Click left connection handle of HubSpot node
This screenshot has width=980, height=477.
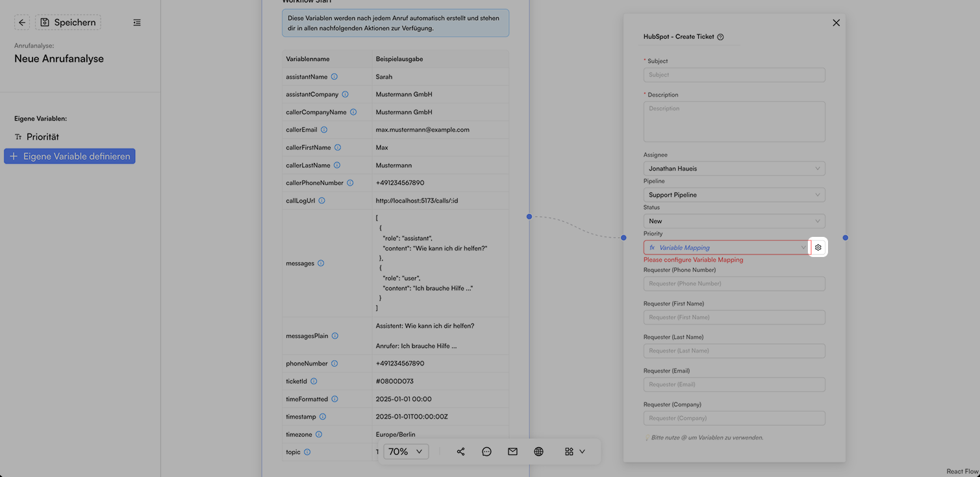(x=623, y=238)
